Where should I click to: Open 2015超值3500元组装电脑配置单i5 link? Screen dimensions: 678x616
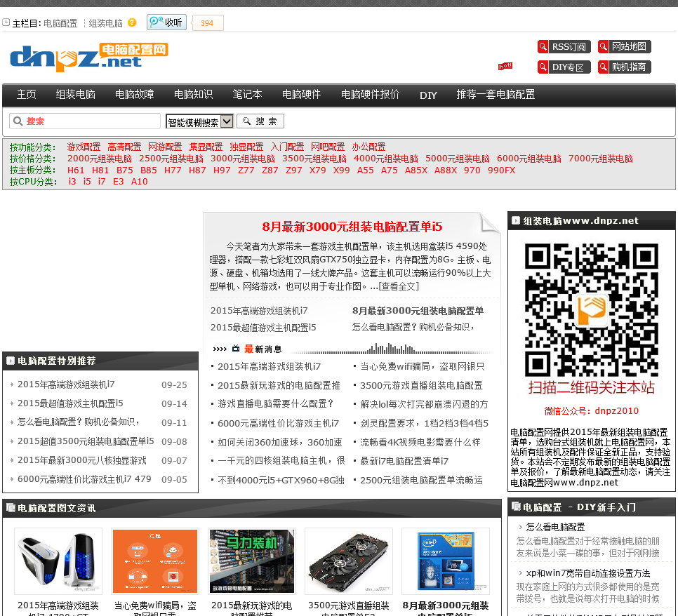(86, 441)
